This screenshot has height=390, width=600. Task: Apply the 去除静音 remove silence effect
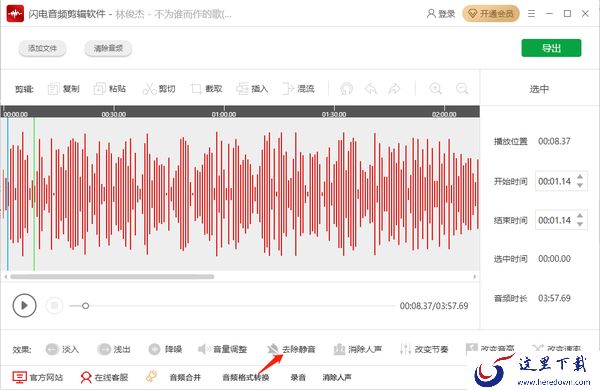(x=291, y=349)
